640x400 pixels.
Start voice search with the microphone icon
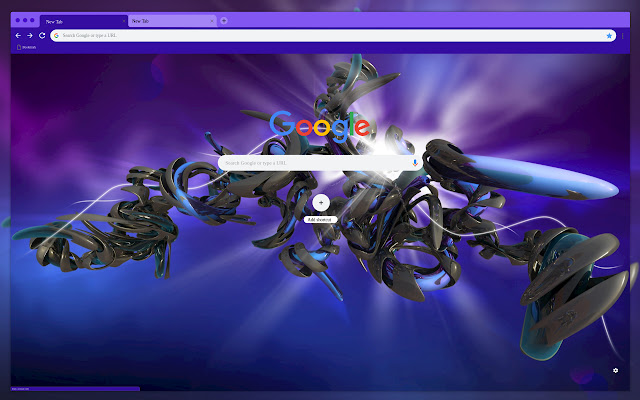pos(415,163)
